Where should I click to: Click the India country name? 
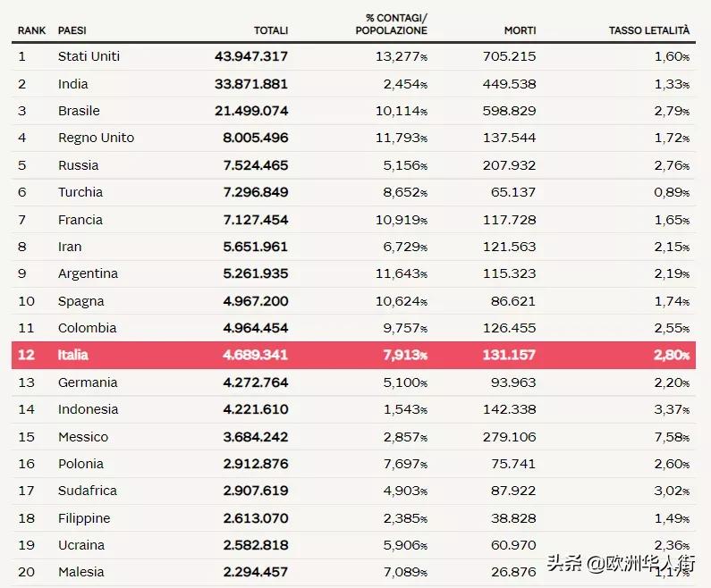[x=73, y=84]
